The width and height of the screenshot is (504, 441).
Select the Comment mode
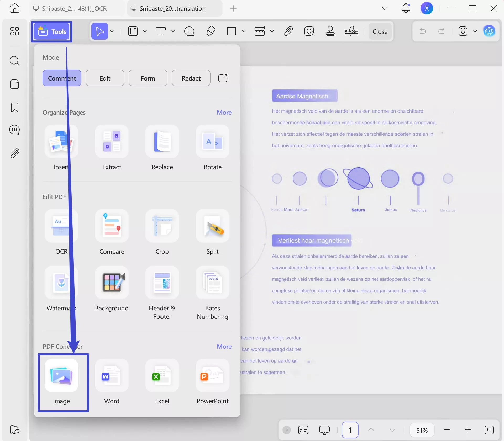[62, 78]
